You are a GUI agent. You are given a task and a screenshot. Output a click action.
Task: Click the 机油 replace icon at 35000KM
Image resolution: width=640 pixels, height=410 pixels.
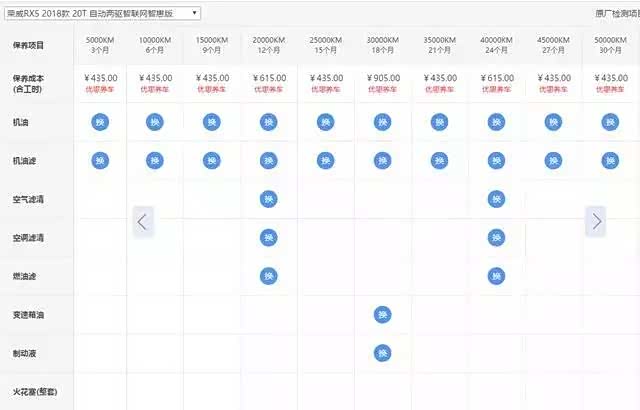[x=440, y=122]
